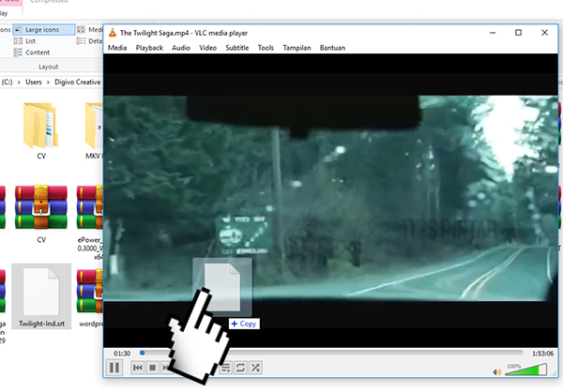
Task: Toggle loop mode in VLC
Action: [x=240, y=368]
